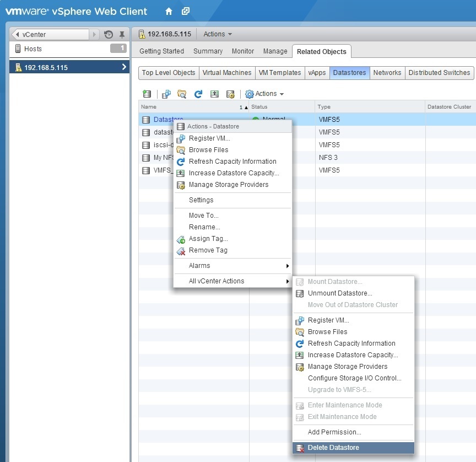Switch to the Getting Started tab
The width and height of the screenshot is (476, 462).
point(161,51)
